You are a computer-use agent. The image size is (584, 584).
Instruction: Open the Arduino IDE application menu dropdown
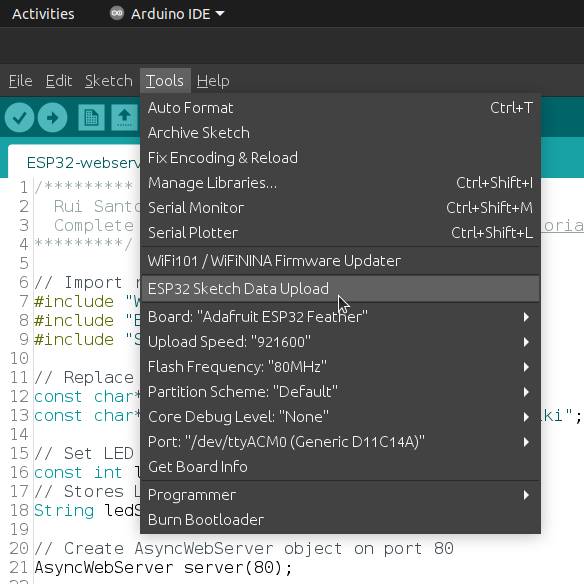click(x=178, y=14)
